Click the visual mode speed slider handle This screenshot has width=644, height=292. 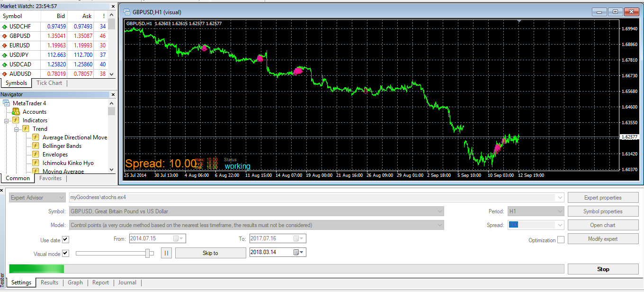(x=148, y=254)
